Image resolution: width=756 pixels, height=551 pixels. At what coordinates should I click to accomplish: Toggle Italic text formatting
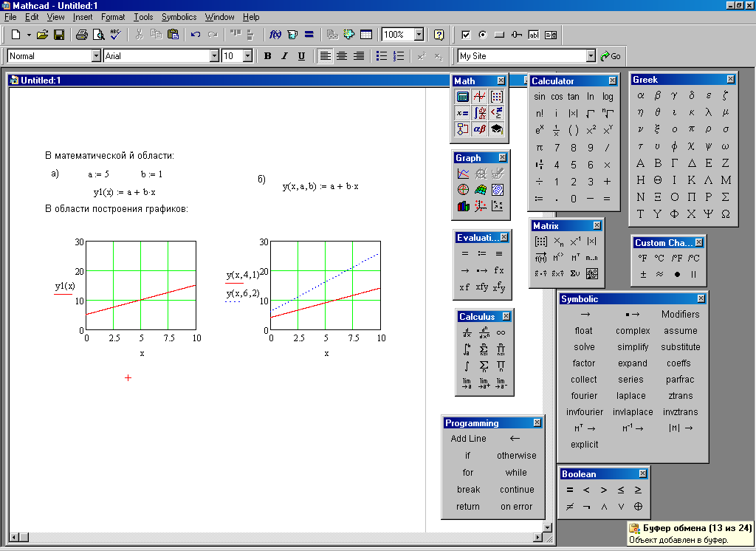click(x=284, y=56)
